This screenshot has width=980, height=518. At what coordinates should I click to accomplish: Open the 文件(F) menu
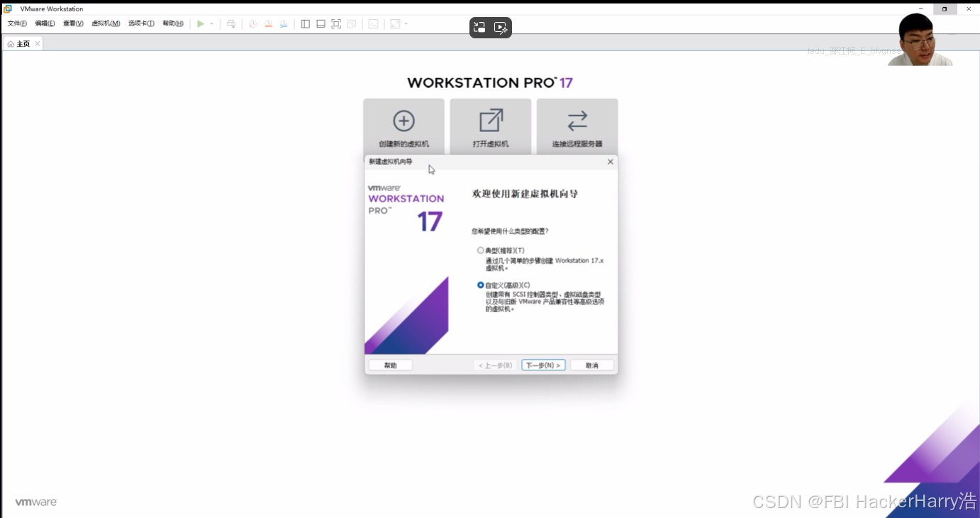17,23
